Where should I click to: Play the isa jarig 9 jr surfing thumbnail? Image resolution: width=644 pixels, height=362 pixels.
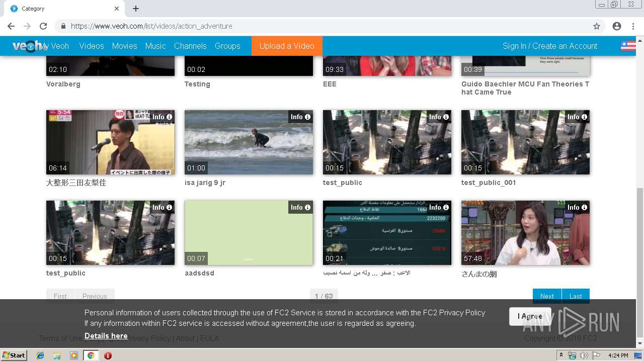click(249, 142)
